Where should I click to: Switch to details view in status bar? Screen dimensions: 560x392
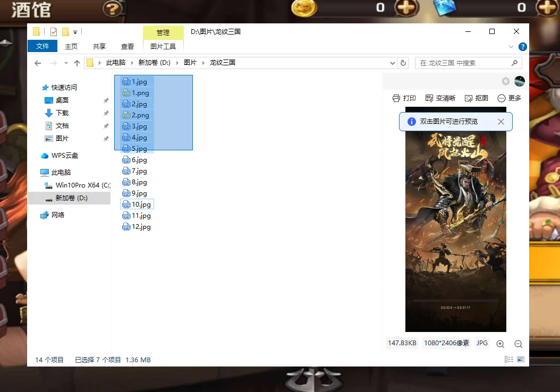coord(509,360)
